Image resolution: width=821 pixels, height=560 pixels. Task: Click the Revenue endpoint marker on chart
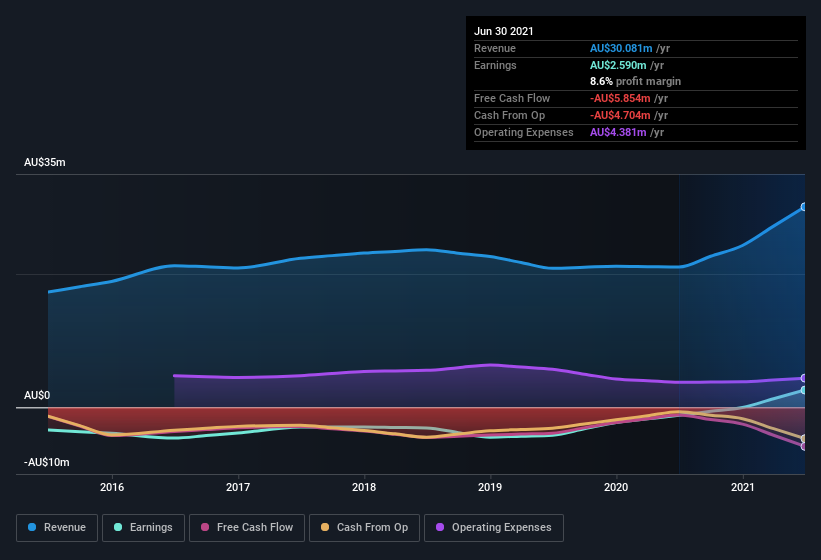pos(804,207)
